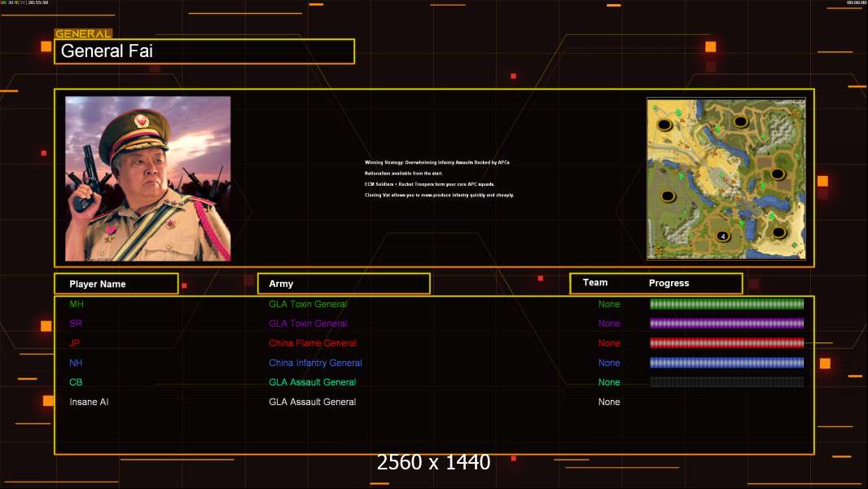Click the Team column header
868x489 pixels.
[x=595, y=283]
